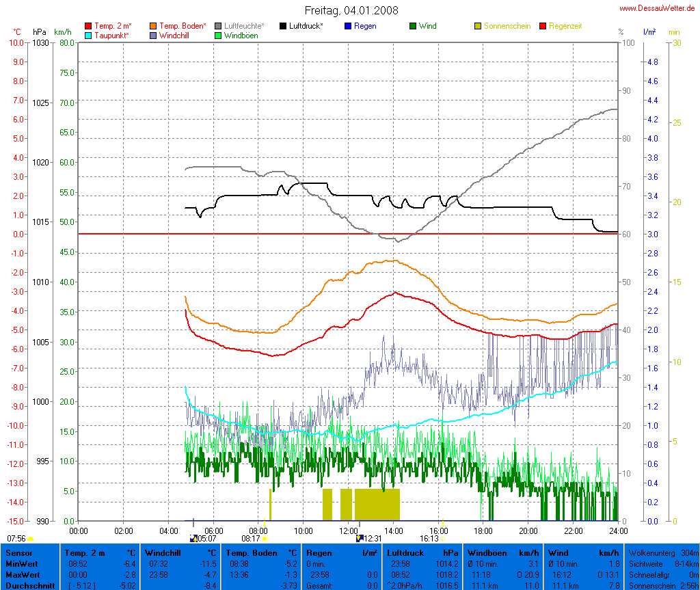Click the sunset marker next to 16:13
Screen dimensions: 700x590
tap(443, 539)
